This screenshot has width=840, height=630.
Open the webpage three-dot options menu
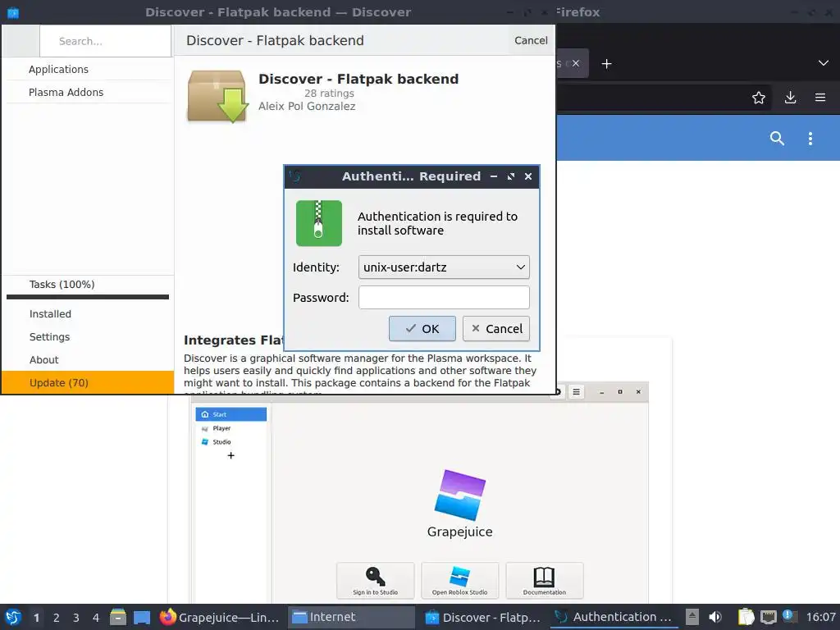point(810,138)
